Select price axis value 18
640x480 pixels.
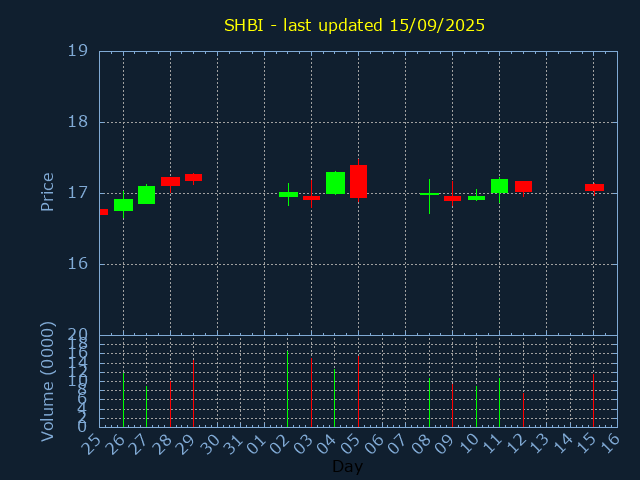coord(78,122)
